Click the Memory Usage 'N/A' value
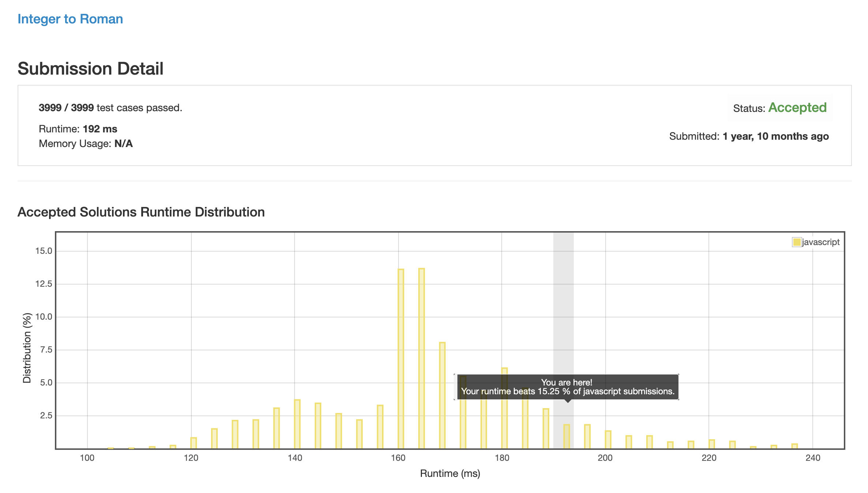This screenshot has width=868, height=493. (123, 144)
